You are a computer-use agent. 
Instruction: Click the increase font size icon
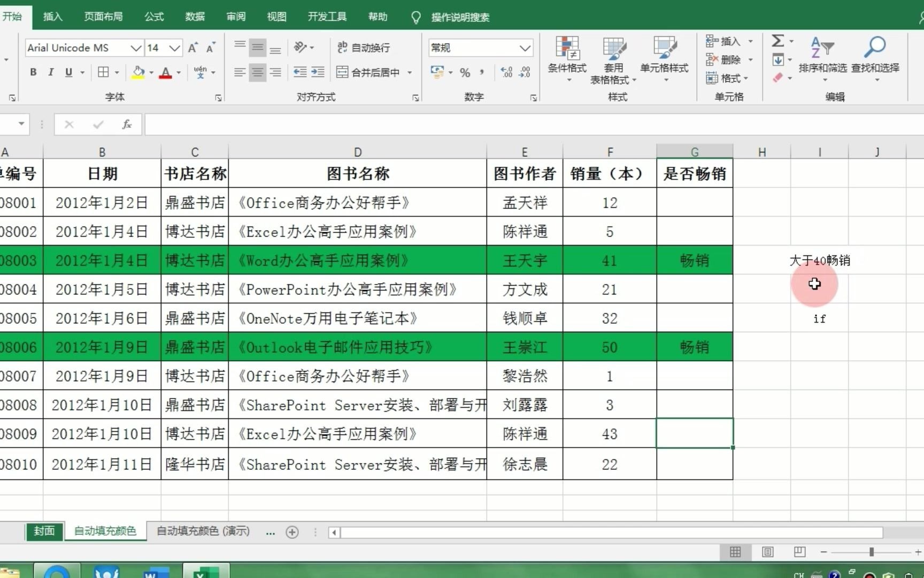(x=193, y=48)
